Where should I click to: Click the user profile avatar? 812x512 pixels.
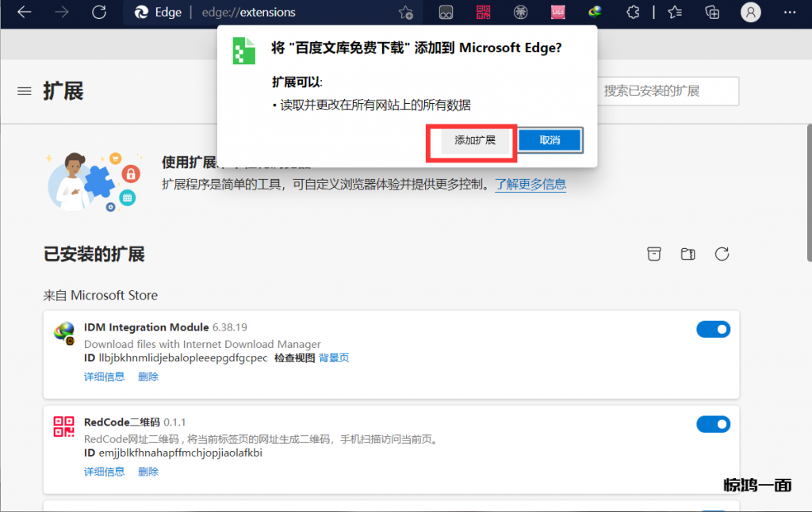[750, 13]
